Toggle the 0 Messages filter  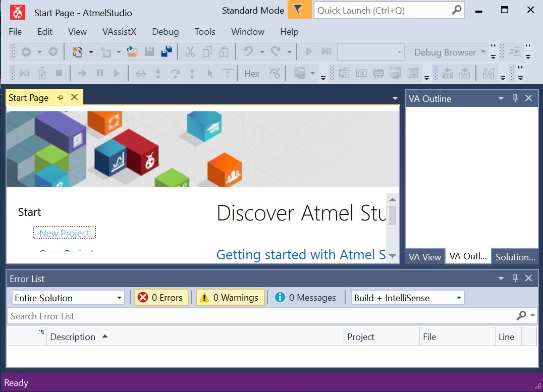pos(305,298)
